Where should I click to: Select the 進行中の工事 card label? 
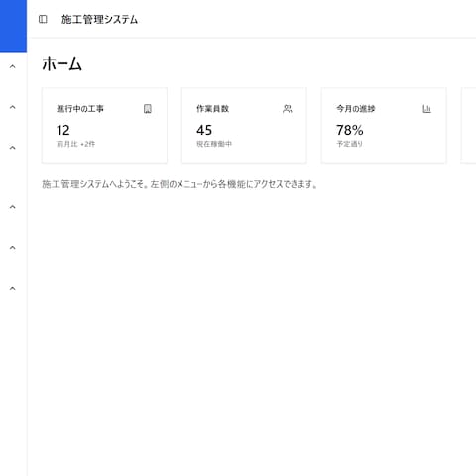80,109
